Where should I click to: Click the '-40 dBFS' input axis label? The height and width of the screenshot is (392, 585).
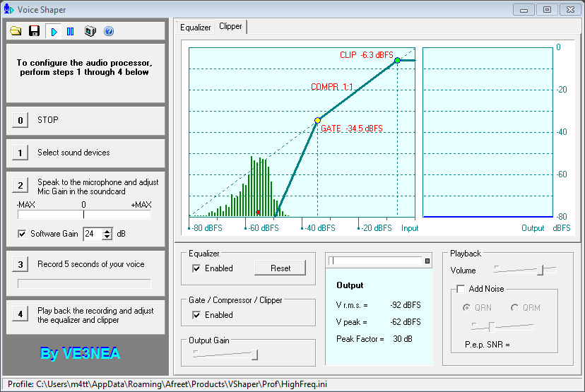pos(320,228)
